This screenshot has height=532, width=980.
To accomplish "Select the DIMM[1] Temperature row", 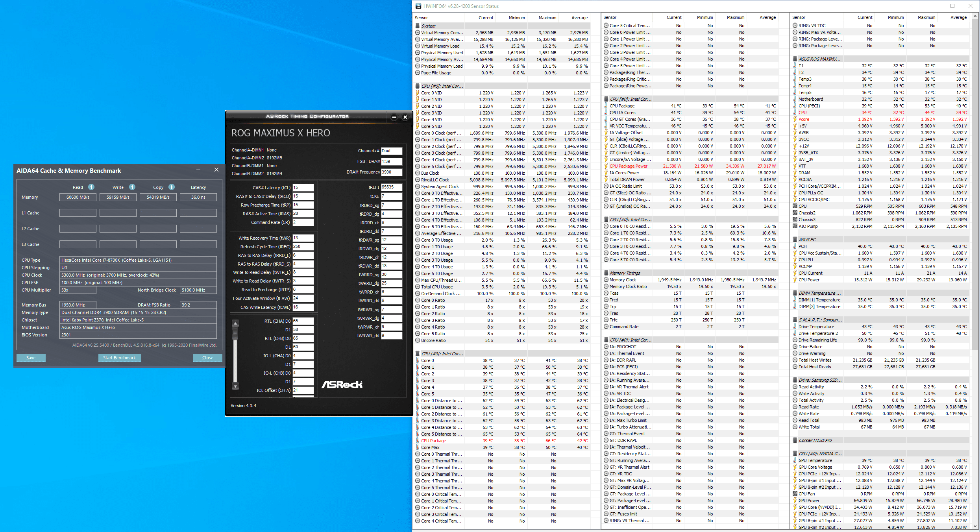I will coord(880,300).
